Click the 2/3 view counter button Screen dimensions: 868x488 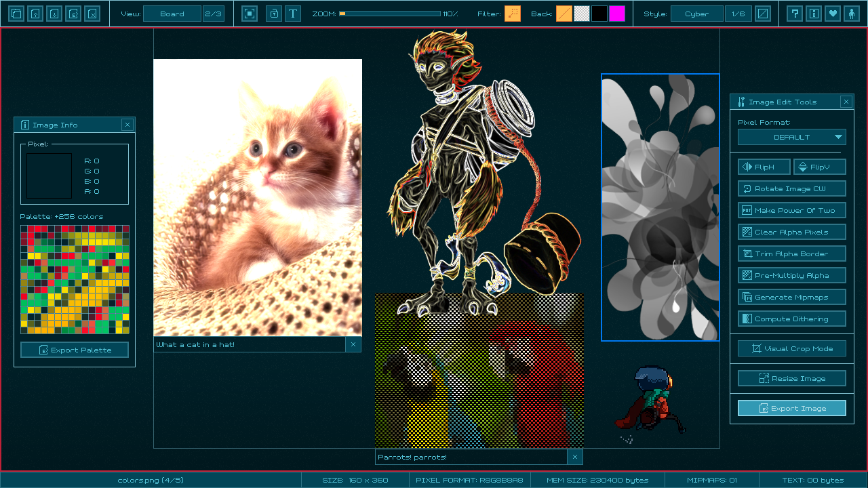pyautogui.click(x=213, y=14)
